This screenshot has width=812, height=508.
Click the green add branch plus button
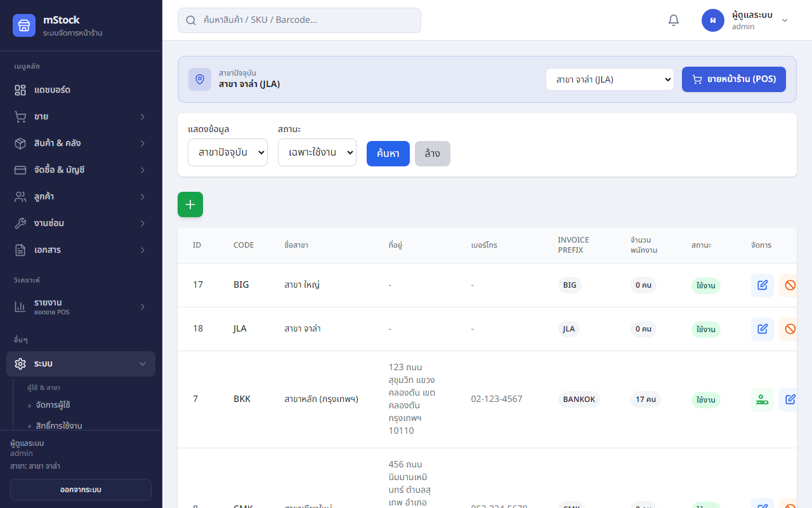(190, 204)
